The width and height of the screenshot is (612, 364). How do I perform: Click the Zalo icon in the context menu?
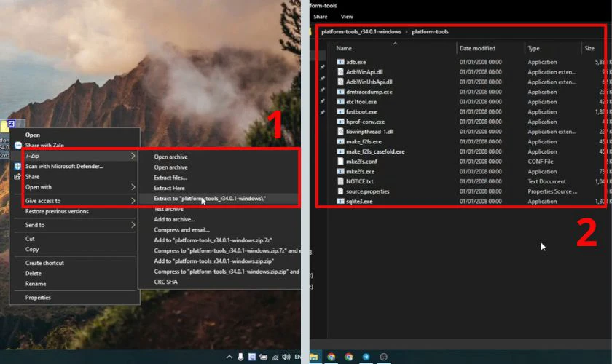(18, 145)
